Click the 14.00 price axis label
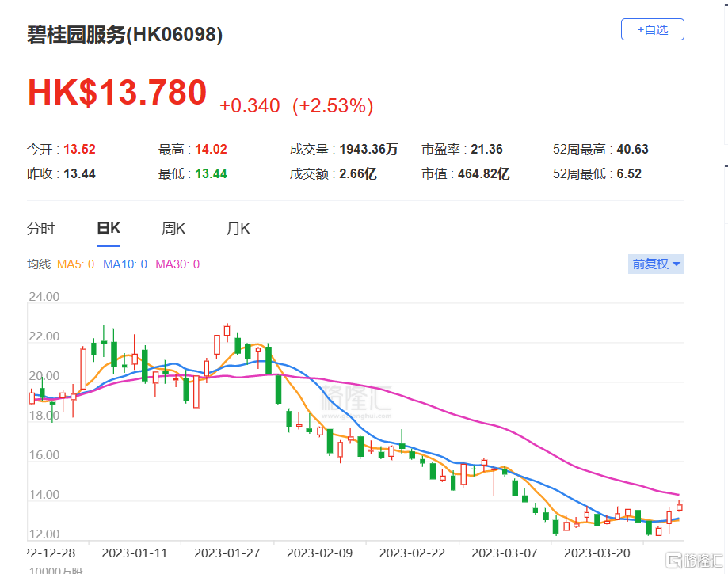 [x=44, y=495]
